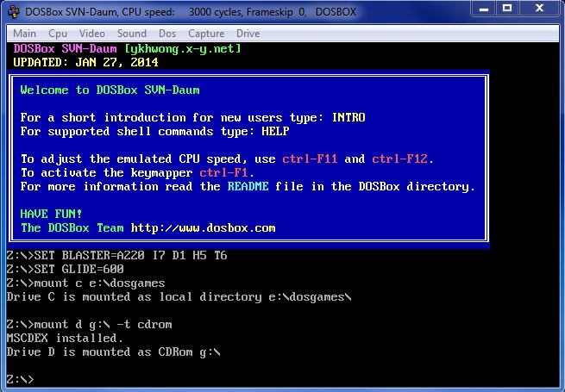
Task: Open the Dos menu
Action: tap(167, 34)
